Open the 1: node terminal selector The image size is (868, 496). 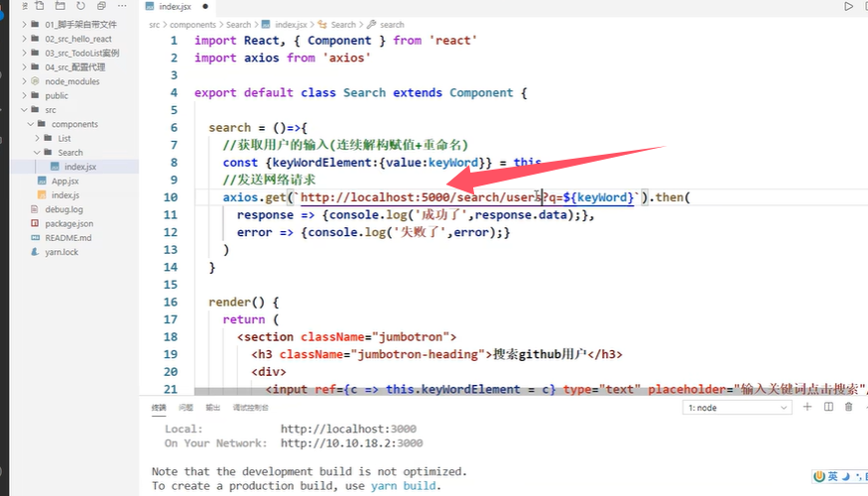point(737,408)
